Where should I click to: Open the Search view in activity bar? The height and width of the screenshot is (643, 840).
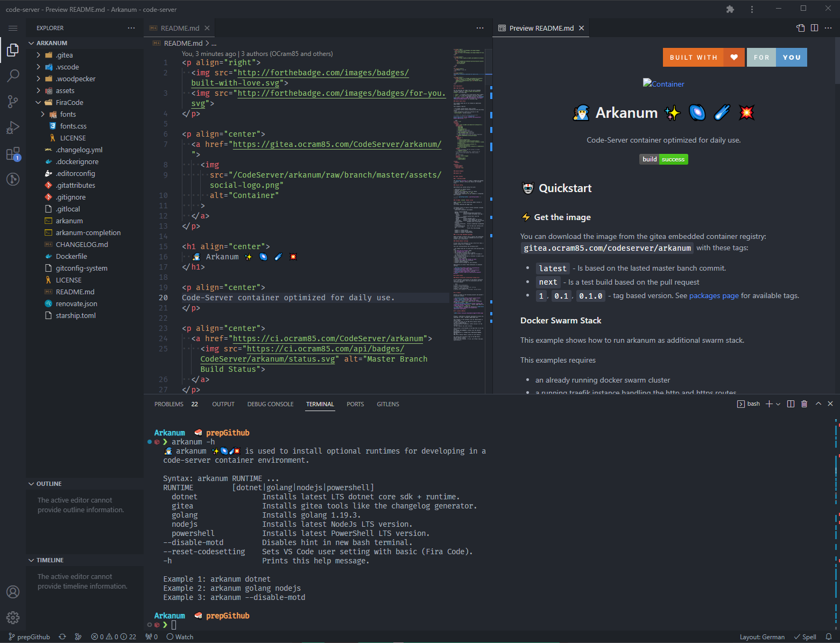pyautogui.click(x=13, y=75)
